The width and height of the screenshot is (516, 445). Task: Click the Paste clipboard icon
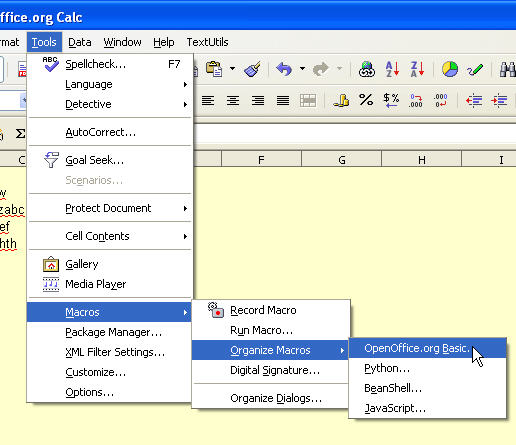click(214, 69)
